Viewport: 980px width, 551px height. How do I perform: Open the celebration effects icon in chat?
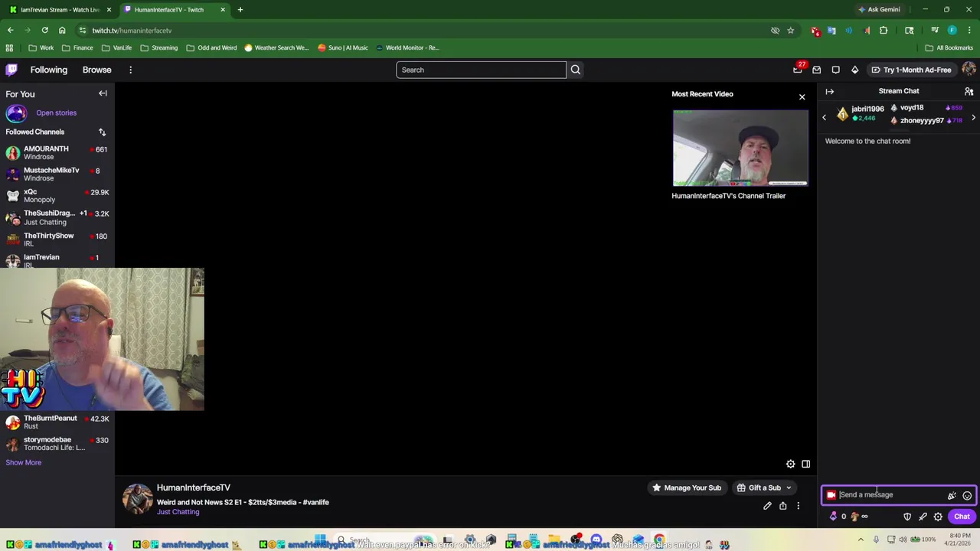[x=952, y=495]
